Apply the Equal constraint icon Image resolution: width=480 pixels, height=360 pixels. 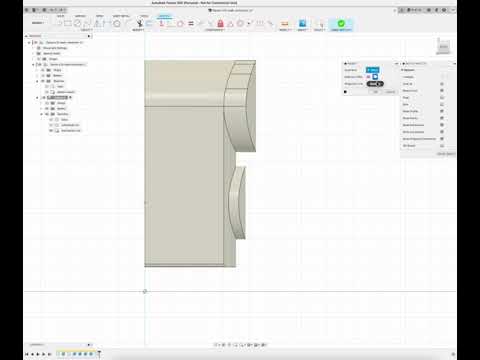point(191,23)
